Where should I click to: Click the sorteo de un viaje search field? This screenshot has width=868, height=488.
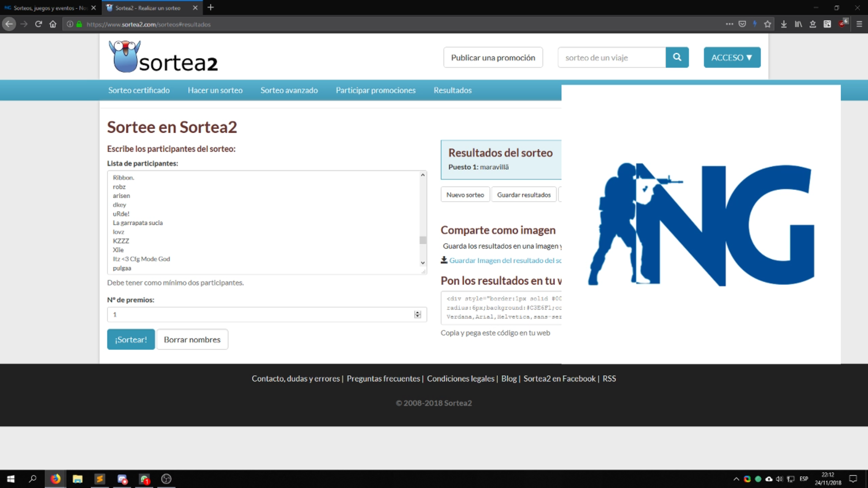[x=611, y=57]
